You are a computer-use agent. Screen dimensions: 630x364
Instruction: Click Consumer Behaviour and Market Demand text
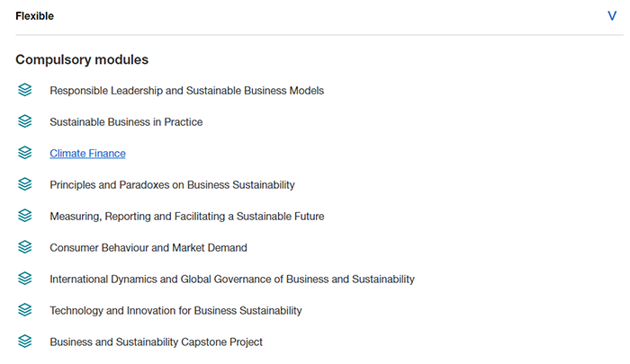pyautogui.click(x=148, y=248)
